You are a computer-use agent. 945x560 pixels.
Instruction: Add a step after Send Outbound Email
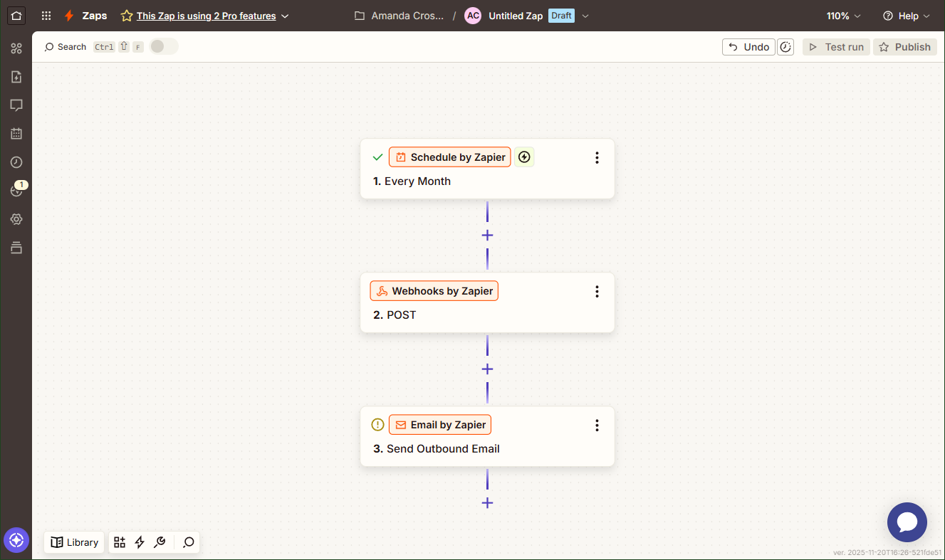(487, 503)
